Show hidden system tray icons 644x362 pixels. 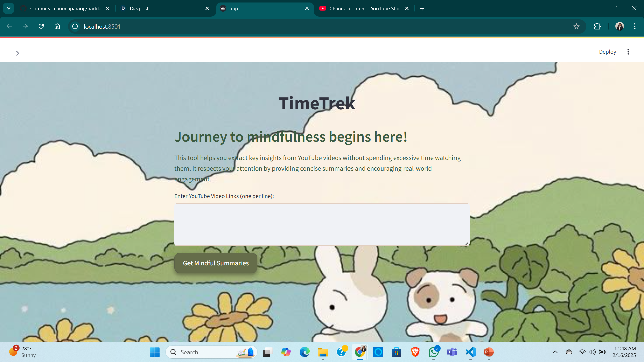[555, 352]
